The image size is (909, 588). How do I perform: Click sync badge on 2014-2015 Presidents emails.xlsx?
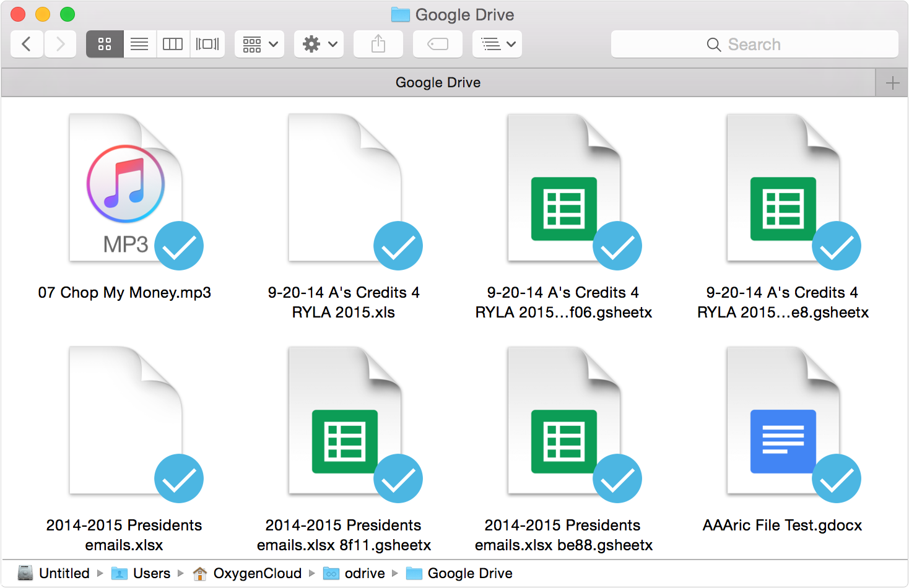click(179, 478)
